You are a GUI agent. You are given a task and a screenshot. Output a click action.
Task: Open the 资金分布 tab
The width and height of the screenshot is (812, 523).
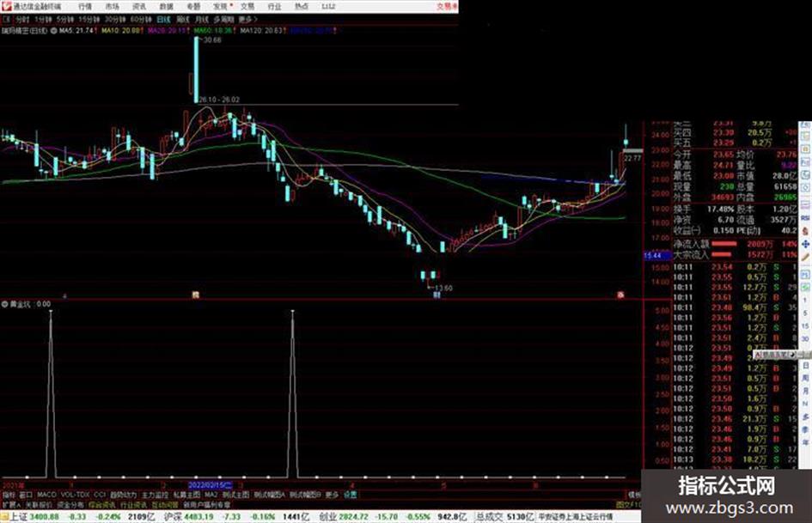click(70, 504)
